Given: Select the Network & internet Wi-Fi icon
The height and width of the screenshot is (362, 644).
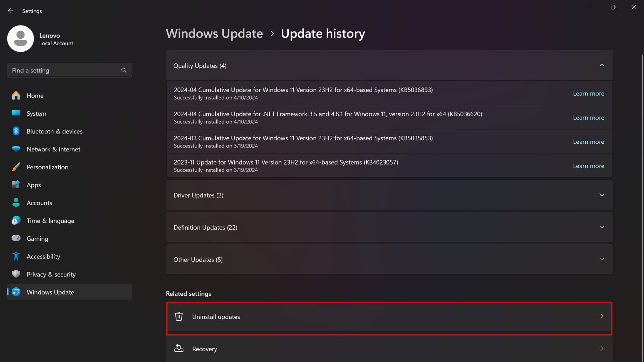Looking at the screenshot, I should (16, 149).
